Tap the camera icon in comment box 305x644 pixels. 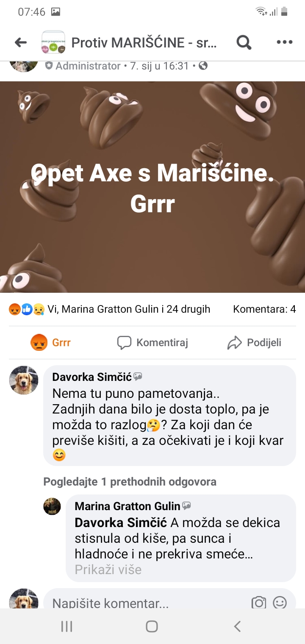click(x=259, y=602)
